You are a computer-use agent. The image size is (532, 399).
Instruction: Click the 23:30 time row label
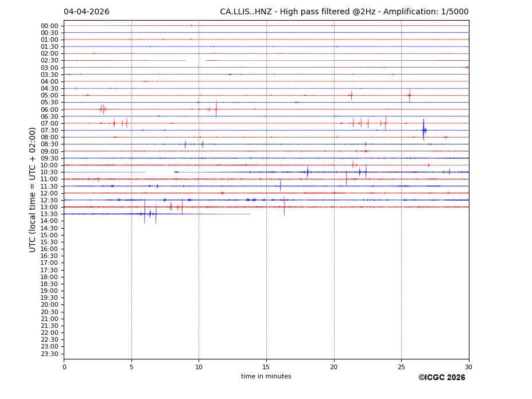pos(49,354)
